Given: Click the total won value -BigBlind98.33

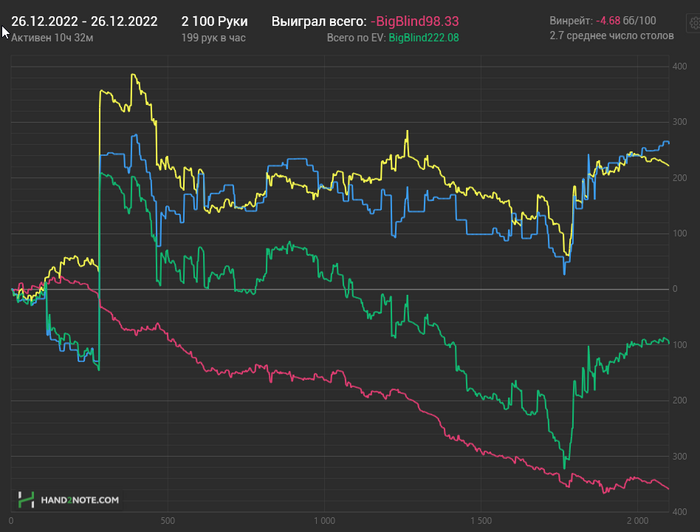Looking at the screenshot, I should point(414,21).
